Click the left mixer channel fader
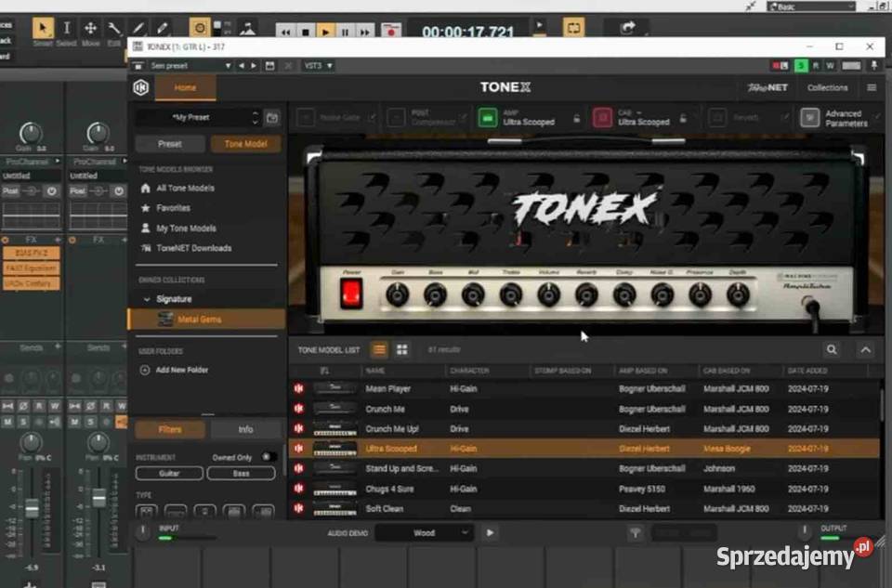This screenshot has width=892, height=588. coord(33,506)
